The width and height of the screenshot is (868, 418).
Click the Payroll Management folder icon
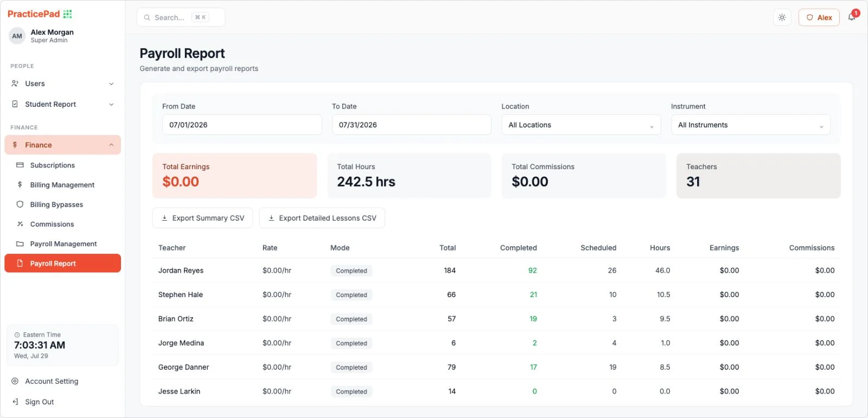20,244
